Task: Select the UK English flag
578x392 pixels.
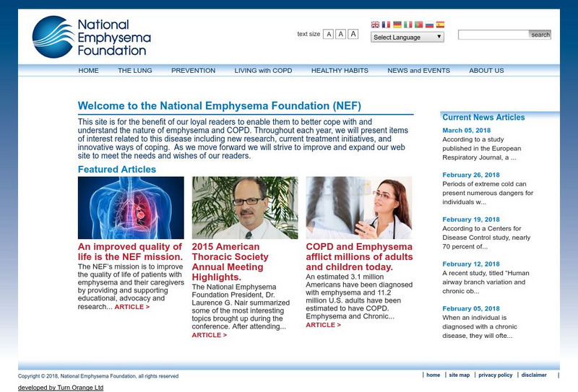Action: coord(375,25)
